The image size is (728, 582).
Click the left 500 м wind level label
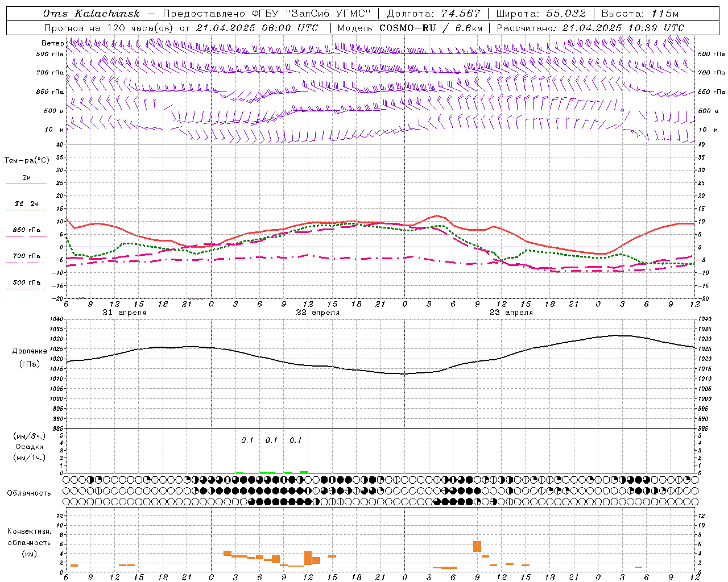point(54,111)
